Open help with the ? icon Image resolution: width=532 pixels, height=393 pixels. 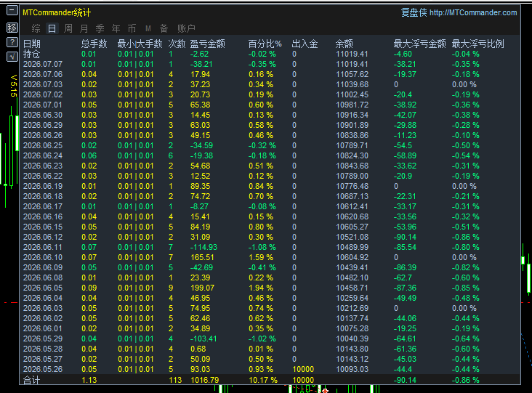click(12, 42)
